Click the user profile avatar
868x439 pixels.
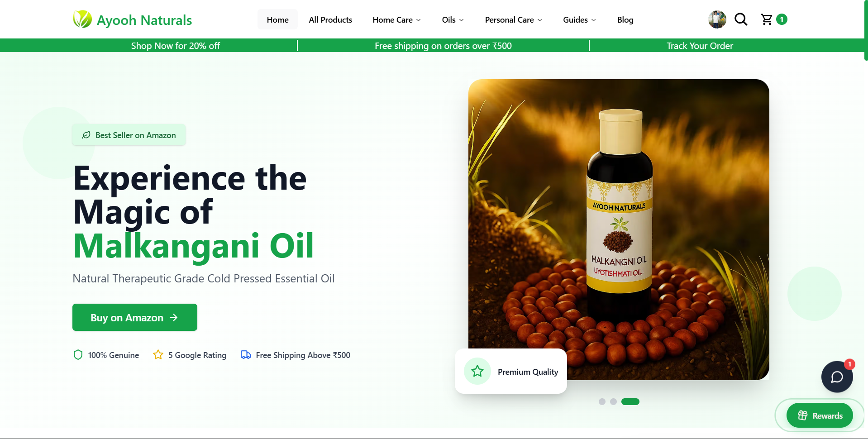[717, 19]
